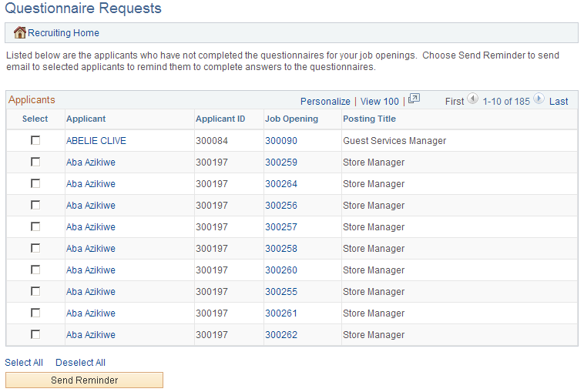The image size is (584, 392).
Task: Go to First page of applicants
Action: pyautogui.click(x=455, y=101)
